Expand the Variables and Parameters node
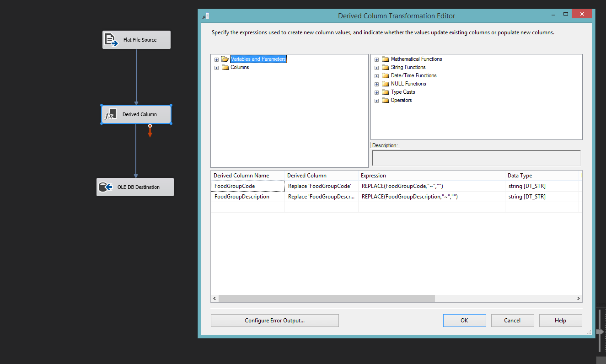The height and width of the screenshot is (364, 606). [216, 59]
